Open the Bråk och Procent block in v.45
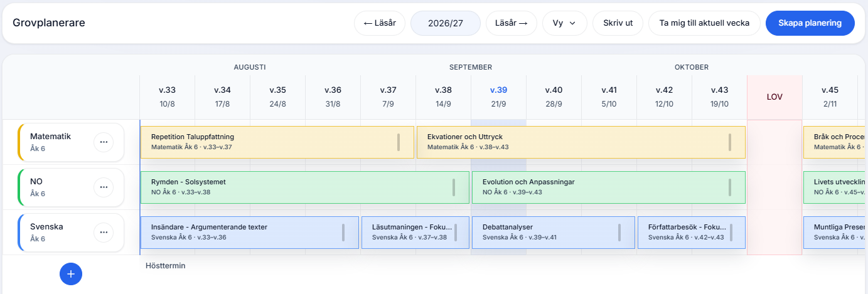This screenshot has height=294, width=868. 835,142
